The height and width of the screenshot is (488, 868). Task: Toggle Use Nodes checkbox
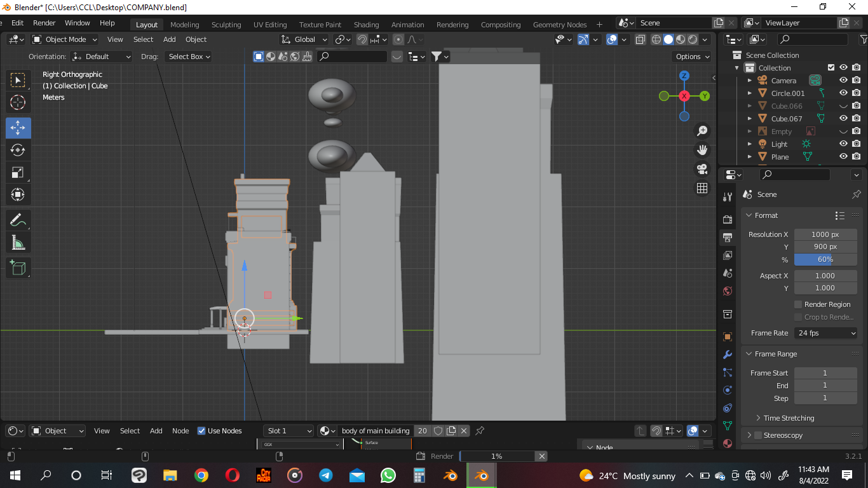(201, 431)
